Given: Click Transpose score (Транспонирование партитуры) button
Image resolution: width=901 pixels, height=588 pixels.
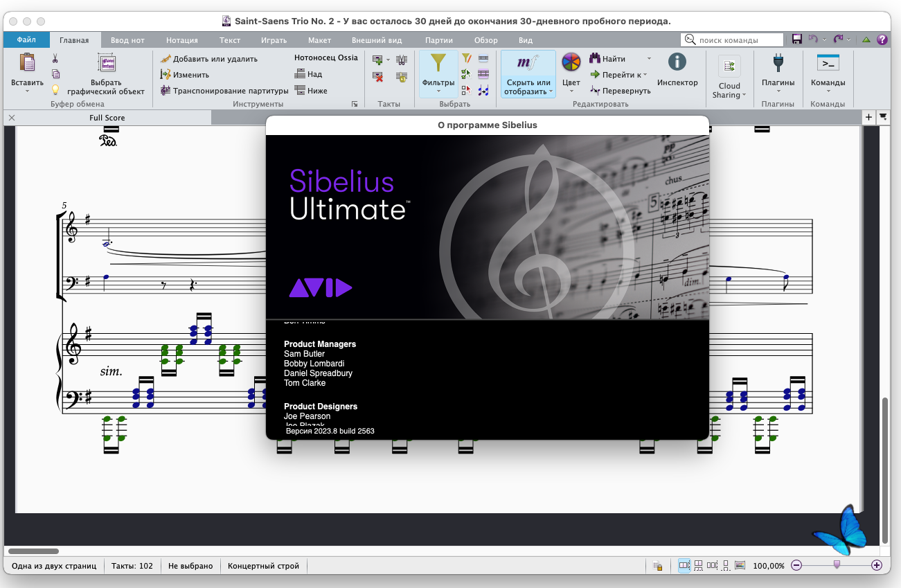Looking at the screenshot, I should 224,91.
